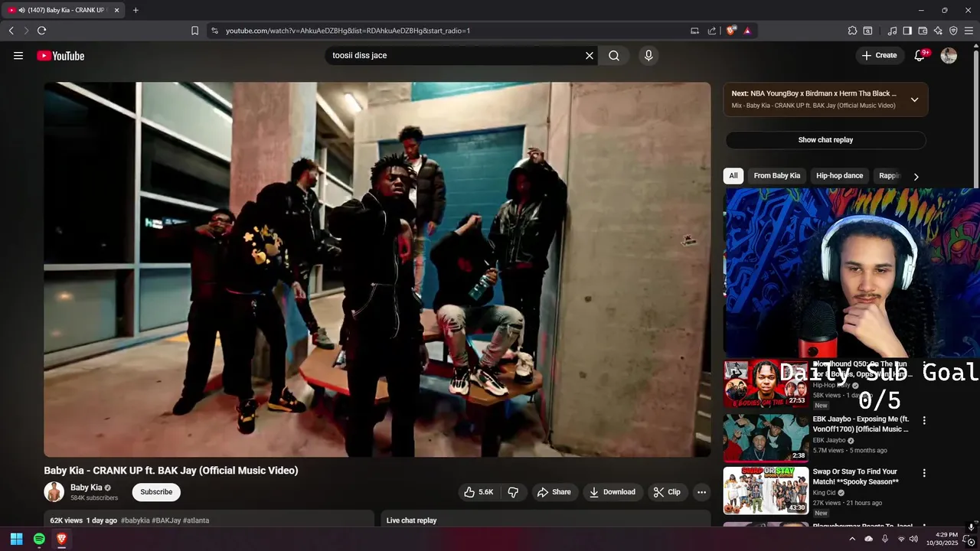Select the All filter chip
The width and height of the screenshot is (980, 551).
pyautogui.click(x=733, y=176)
